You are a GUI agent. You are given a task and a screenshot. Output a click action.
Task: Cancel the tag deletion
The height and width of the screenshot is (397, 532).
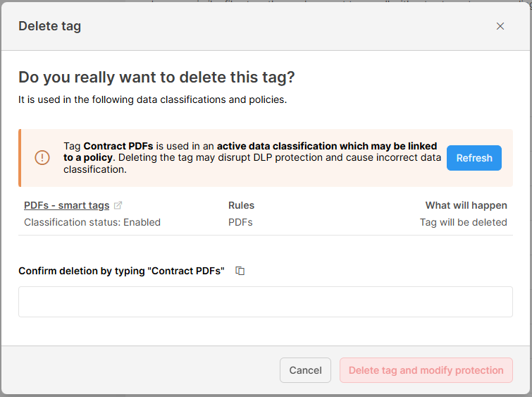click(305, 370)
